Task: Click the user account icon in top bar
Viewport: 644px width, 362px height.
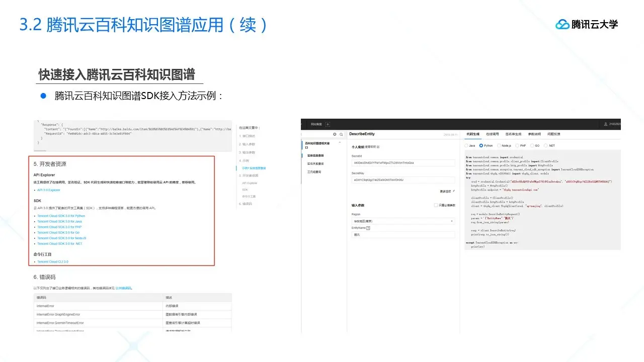Action: (606, 124)
